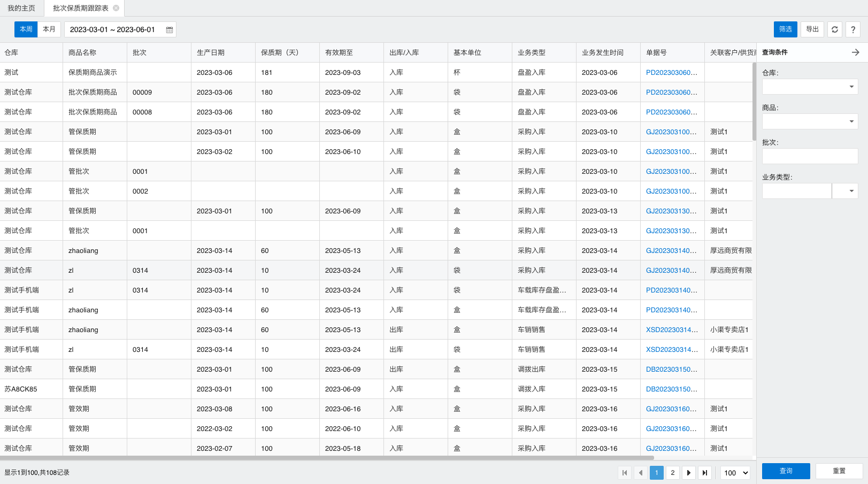Open the calendar icon in date range field
Screen dimensions: 868x484
click(170, 30)
